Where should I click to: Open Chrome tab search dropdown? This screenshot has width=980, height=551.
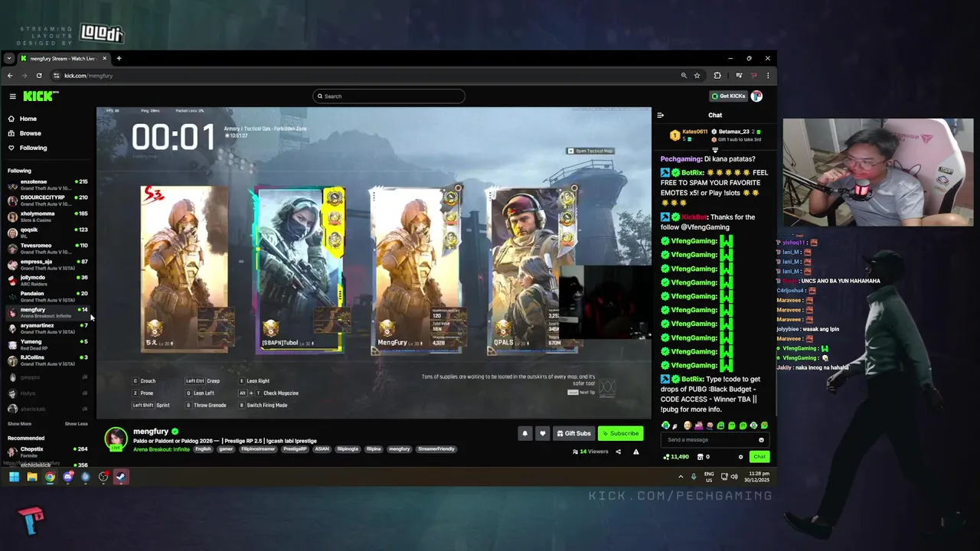pos(9,58)
